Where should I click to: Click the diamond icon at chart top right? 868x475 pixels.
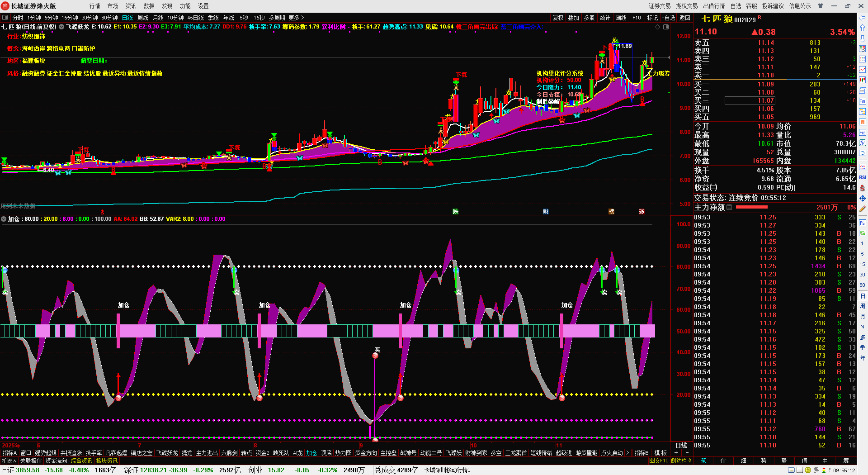657,27
